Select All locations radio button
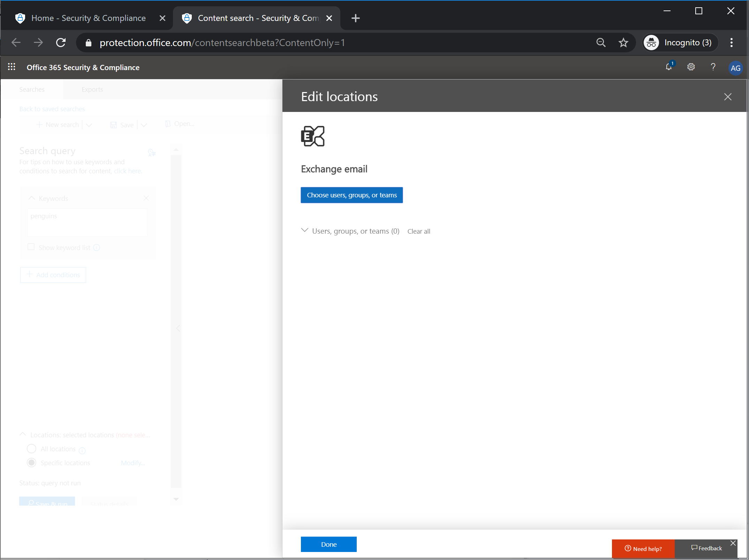This screenshot has width=749, height=560. (x=31, y=449)
